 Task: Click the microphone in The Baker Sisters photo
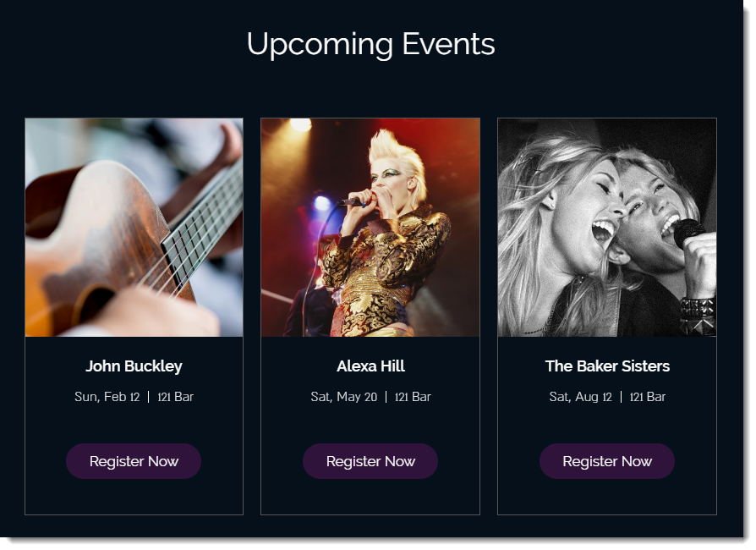[689, 231]
